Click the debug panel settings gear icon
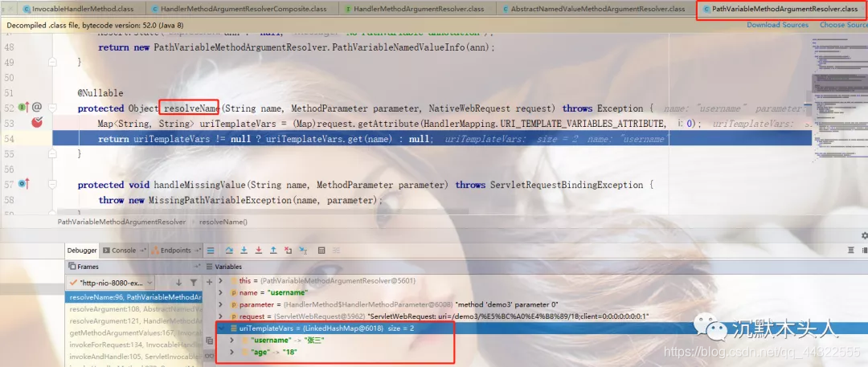868x367 pixels. click(x=865, y=236)
